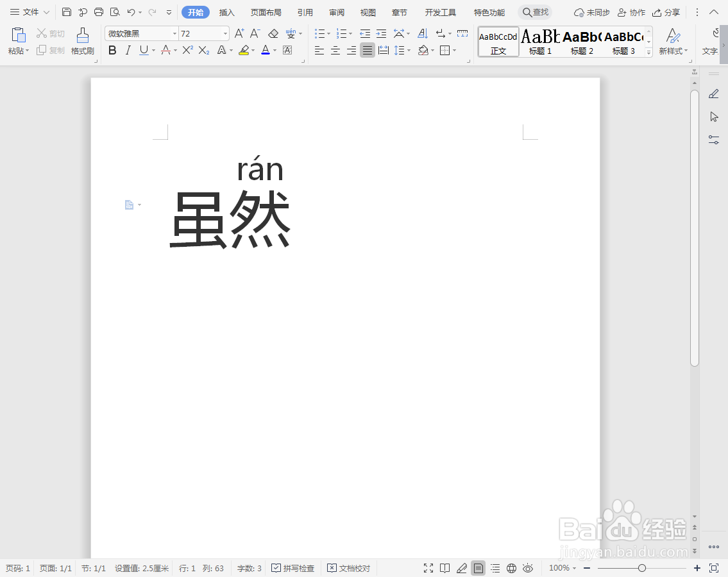This screenshot has width=728, height=577.
Task: Click the 协作 (Collaborate) button
Action: click(631, 13)
